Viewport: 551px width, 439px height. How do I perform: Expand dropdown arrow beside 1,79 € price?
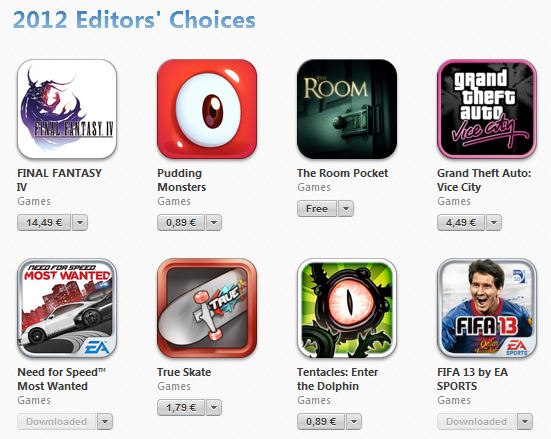coord(214,408)
